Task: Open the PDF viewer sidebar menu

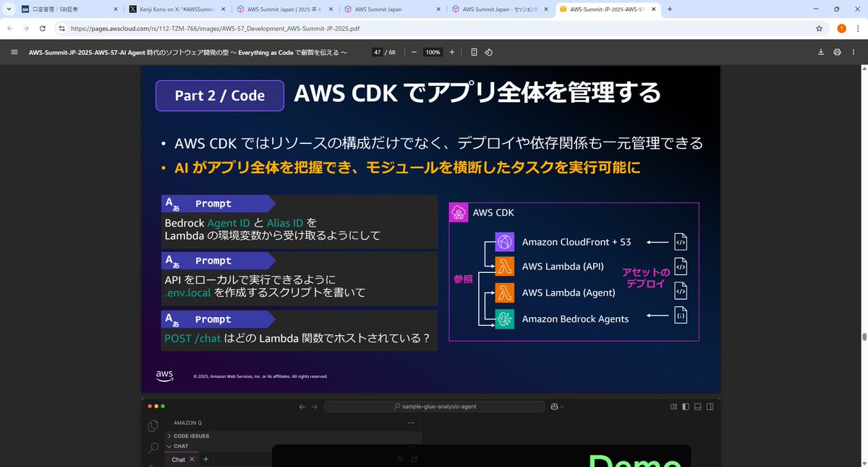Action: [x=14, y=52]
